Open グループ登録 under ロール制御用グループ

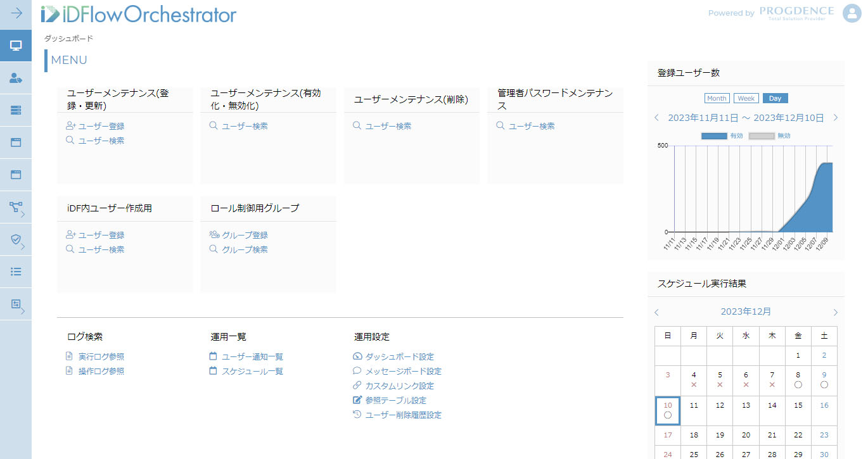pyautogui.click(x=245, y=235)
